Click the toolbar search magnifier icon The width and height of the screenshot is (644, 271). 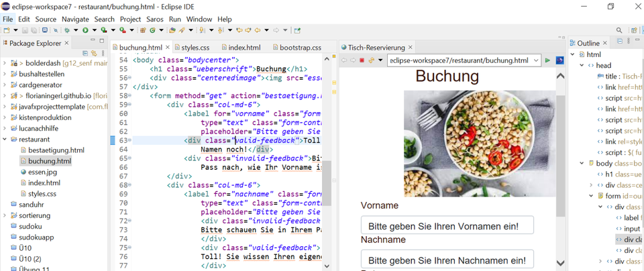point(619,30)
